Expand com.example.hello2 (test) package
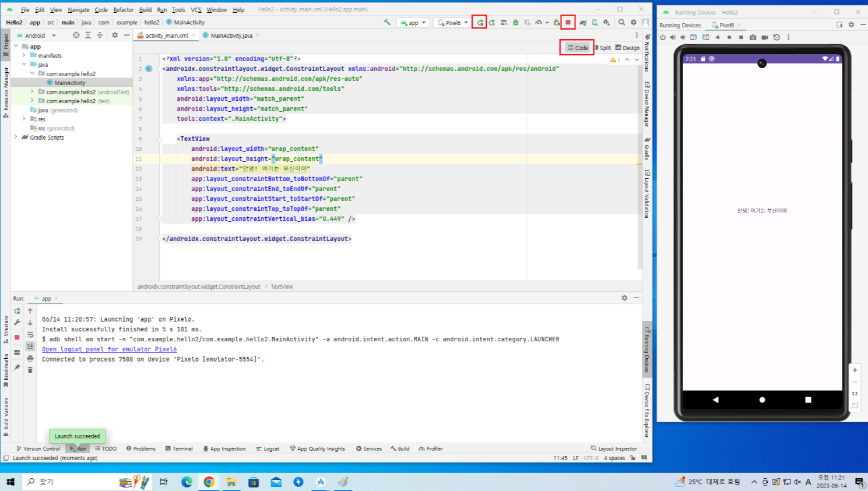868x491 pixels. pyautogui.click(x=32, y=101)
